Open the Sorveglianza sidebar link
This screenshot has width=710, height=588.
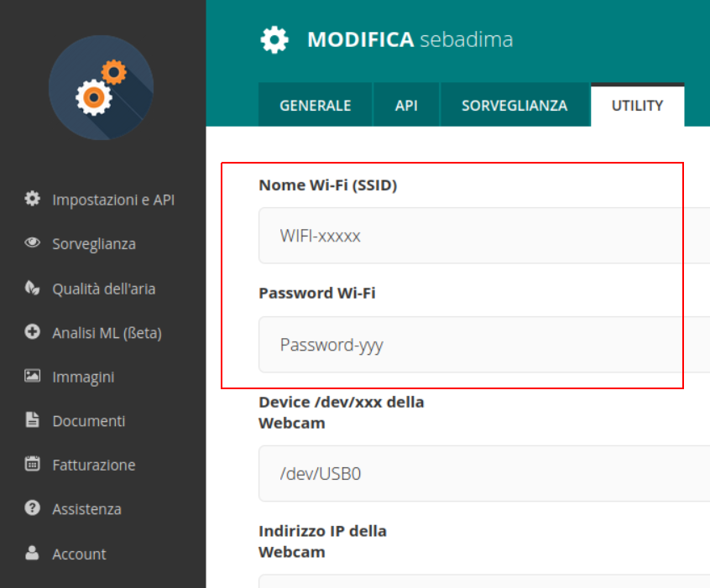(94, 243)
